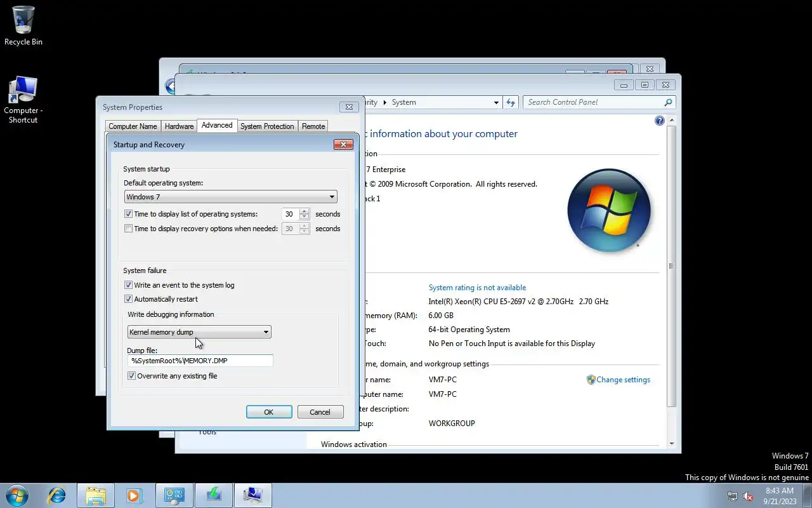Viewport: 812px width, 508px height.
Task: Open the Recycle Bin desktop icon
Action: tap(23, 25)
